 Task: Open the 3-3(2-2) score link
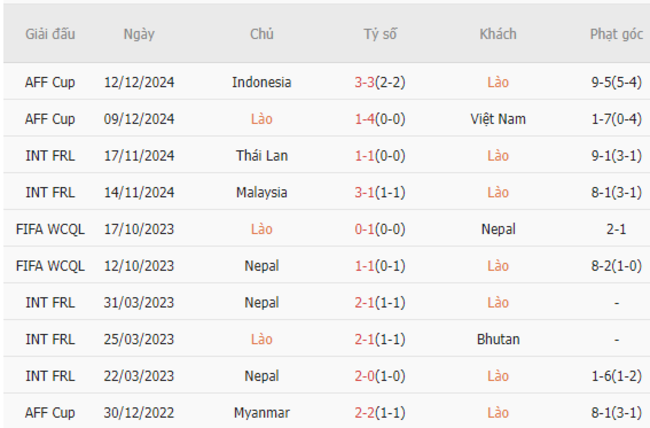click(380, 82)
